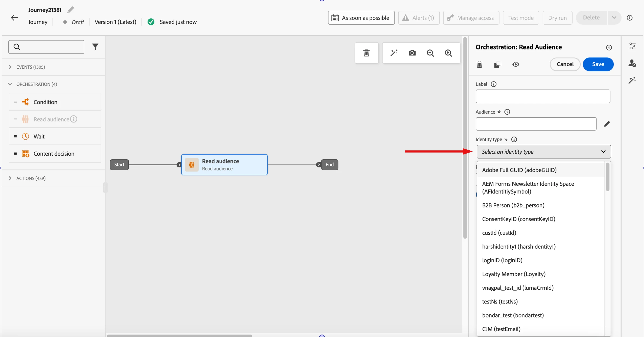The image size is (644, 337).
Task: Choose B2B Person (b2b_person) identity
Action: (x=513, y=205)
